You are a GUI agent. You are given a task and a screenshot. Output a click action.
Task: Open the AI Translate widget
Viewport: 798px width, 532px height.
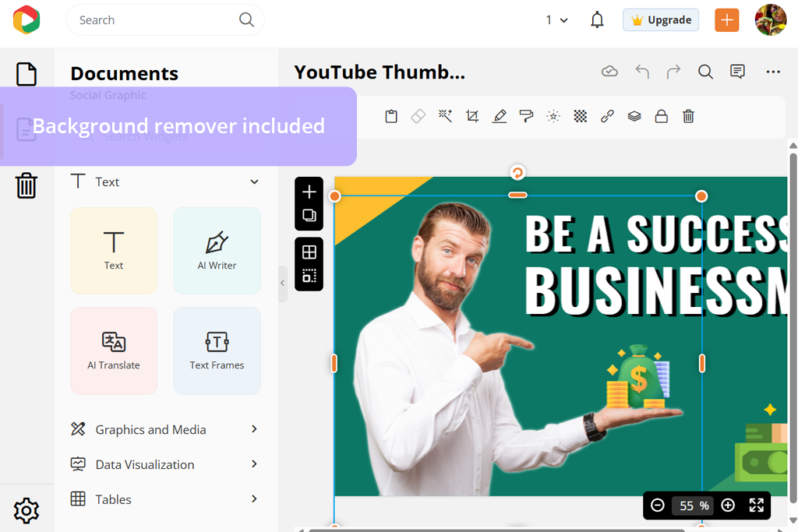(114, 351)
